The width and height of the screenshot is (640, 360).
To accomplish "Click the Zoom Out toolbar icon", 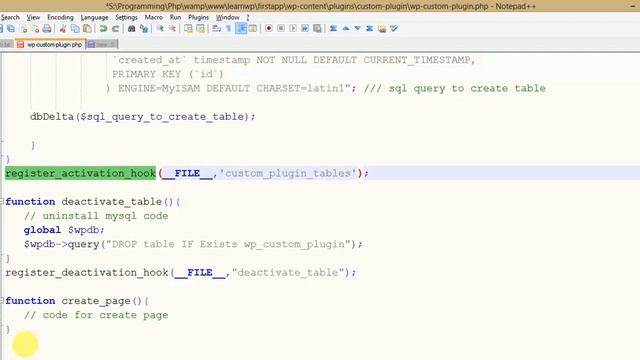I will (172, 29).
